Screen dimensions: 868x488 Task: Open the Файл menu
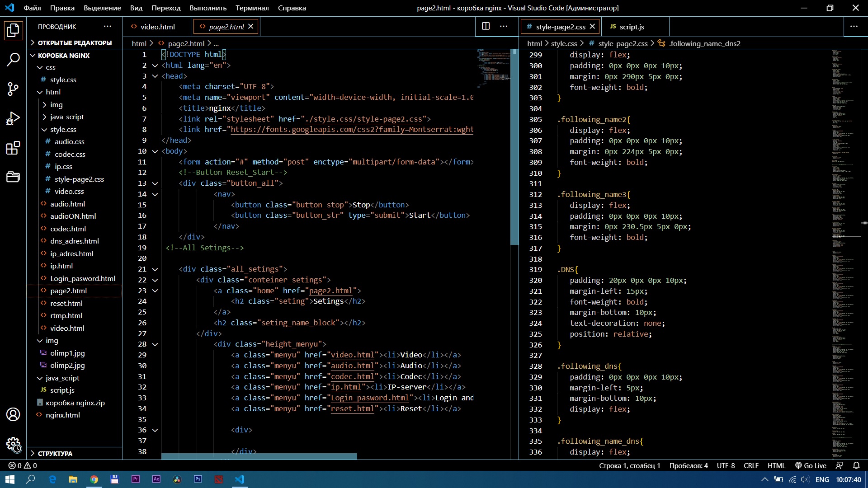(x=32, y=8)
